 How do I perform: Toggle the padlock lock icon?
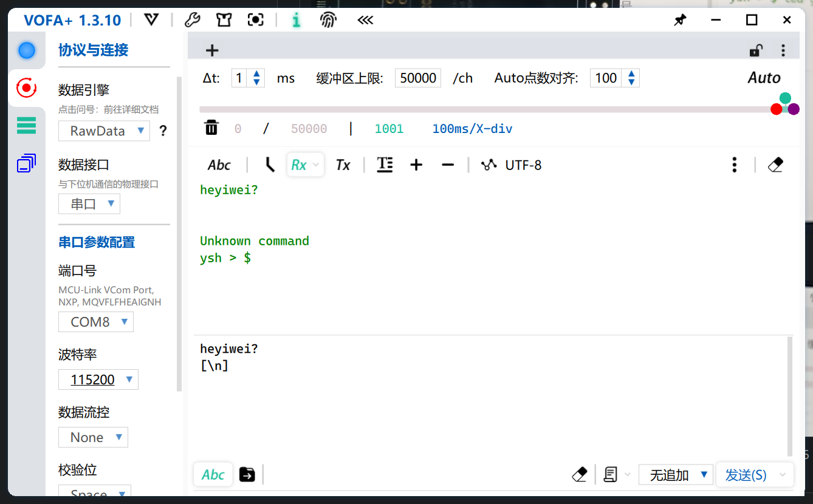pyautogui.click(x=755, y=50)
